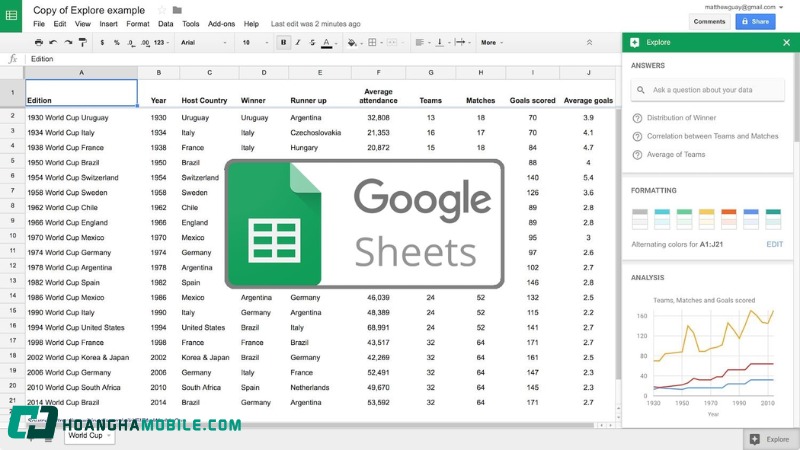800x450 pixels.
Task: Open the Data menu
Action: [x=165, y=24]
